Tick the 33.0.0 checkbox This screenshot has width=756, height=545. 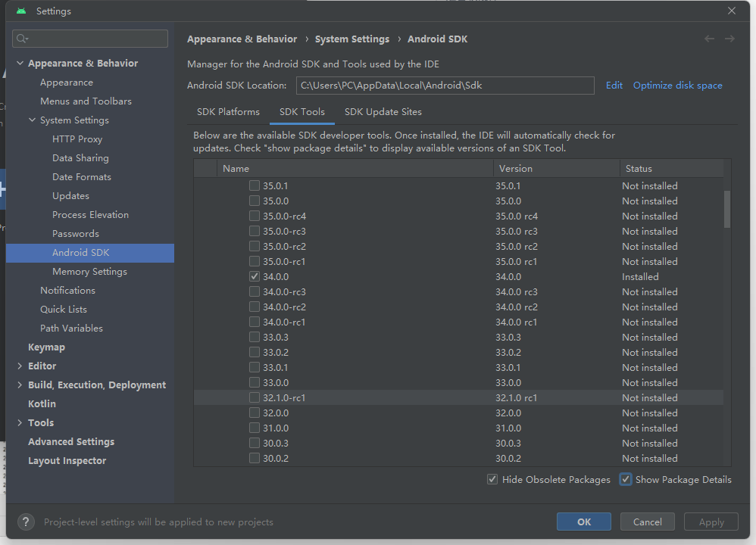pos(254,382)
